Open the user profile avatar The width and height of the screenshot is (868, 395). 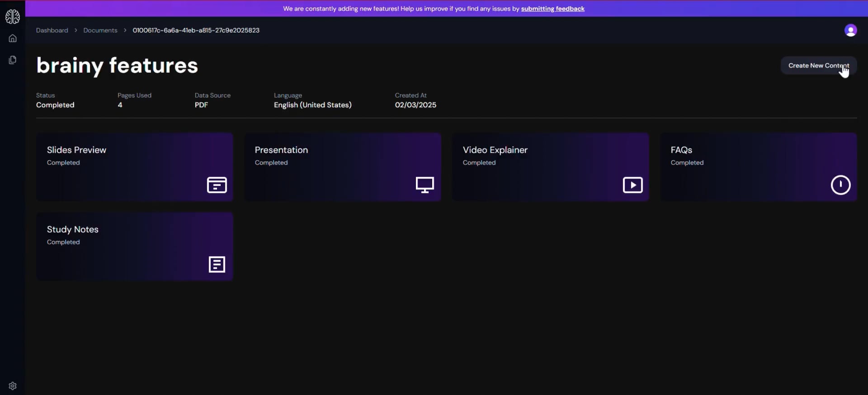(850, 30)
